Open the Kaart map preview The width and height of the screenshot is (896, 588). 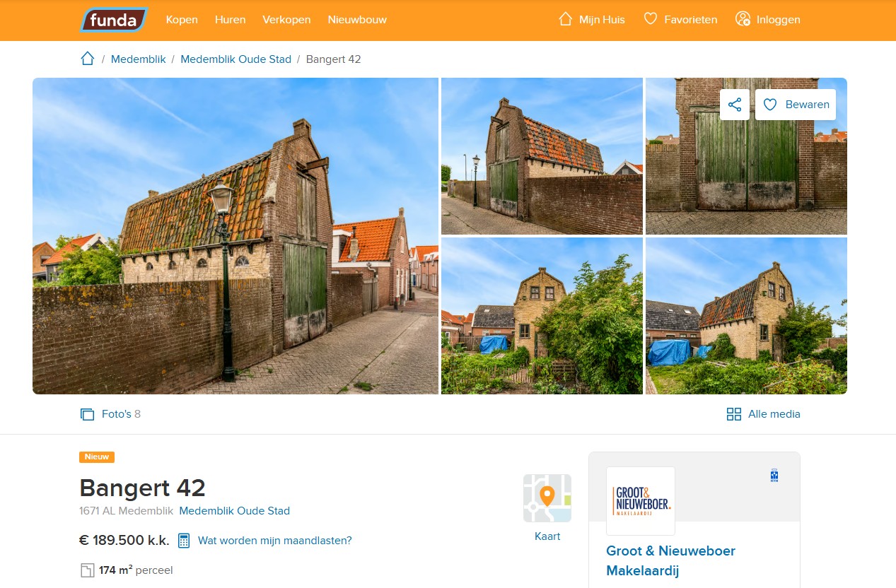click(547, 498)
